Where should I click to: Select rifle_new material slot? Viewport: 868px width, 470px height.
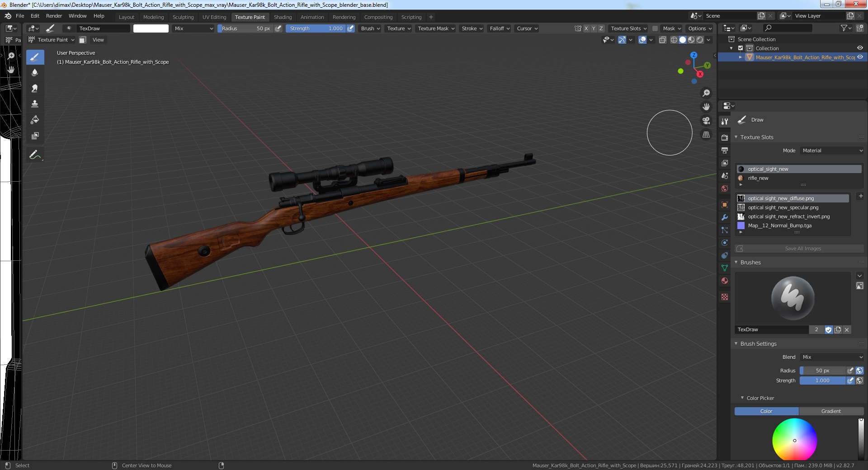click(x=799, y=178)
